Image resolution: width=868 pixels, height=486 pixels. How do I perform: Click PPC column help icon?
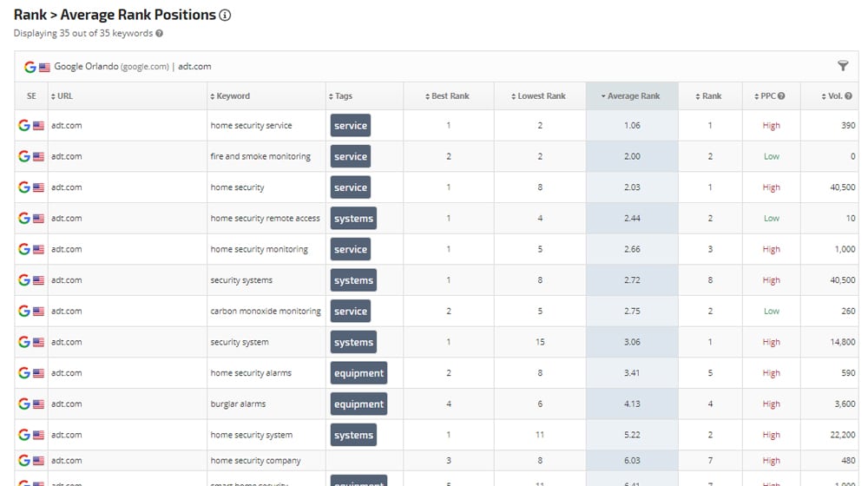point(782,95)
